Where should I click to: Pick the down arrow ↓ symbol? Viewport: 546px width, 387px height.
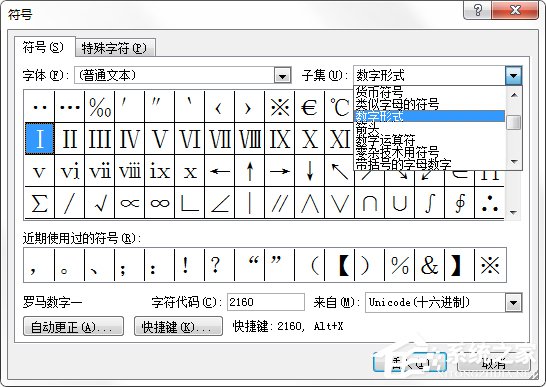coord(310,171)
